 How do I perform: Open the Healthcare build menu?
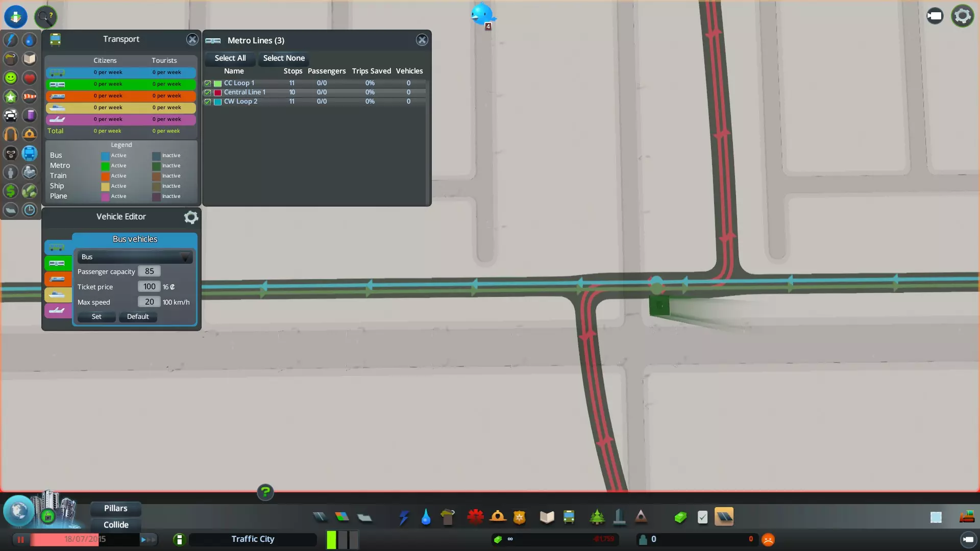475,517
